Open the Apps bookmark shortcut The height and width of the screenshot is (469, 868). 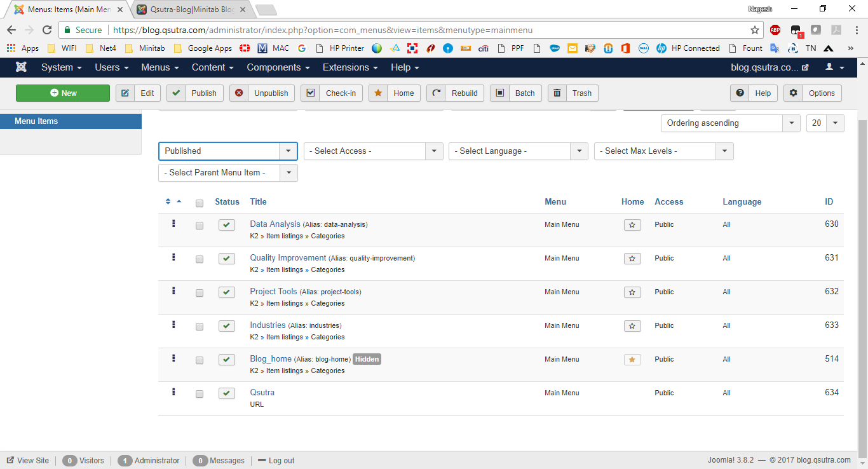pos(23,48)
